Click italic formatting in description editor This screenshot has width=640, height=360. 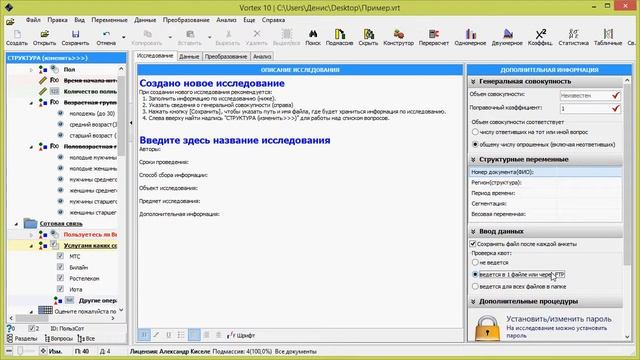(156, 335)
